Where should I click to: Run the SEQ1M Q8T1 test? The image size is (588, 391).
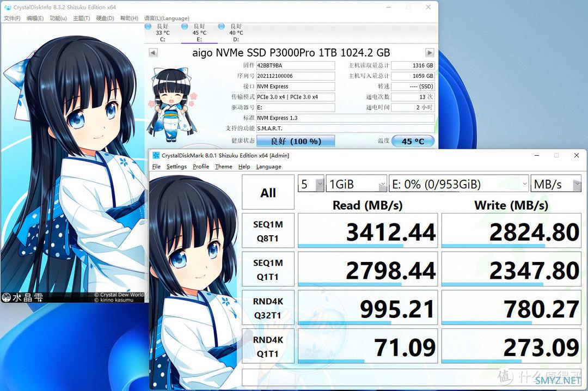pyautogui.click(x=268, y=231)
